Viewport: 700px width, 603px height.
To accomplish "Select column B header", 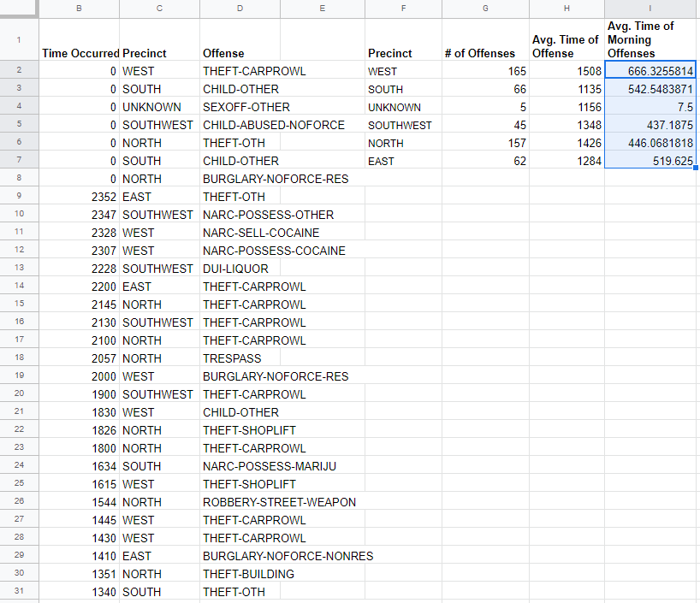I will (79, 9).
